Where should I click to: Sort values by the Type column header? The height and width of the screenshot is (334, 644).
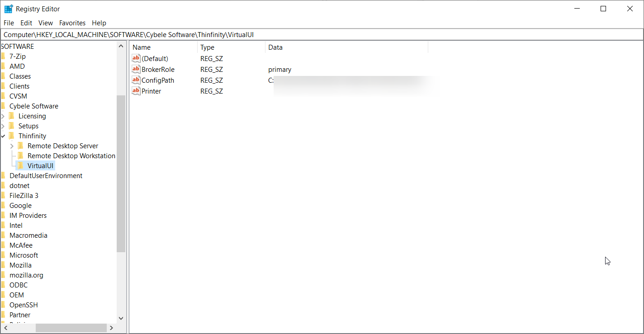232,47
